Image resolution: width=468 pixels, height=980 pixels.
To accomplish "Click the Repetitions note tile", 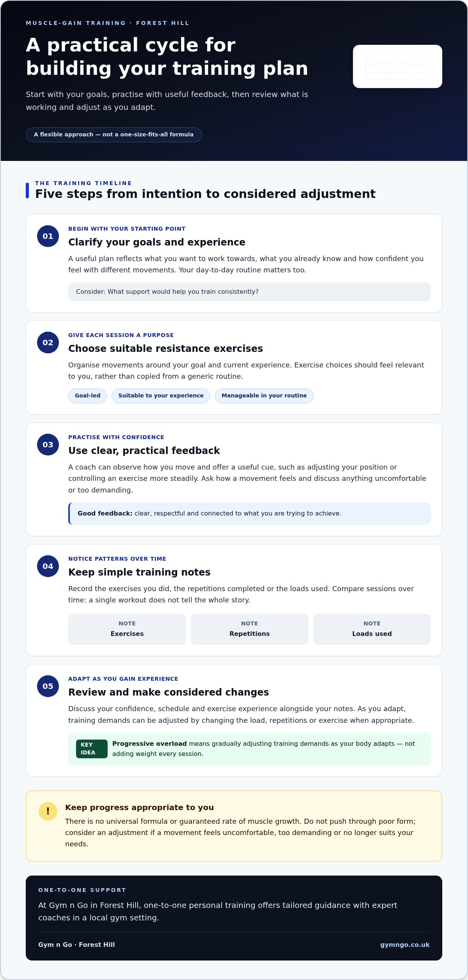I will [250, 629].
